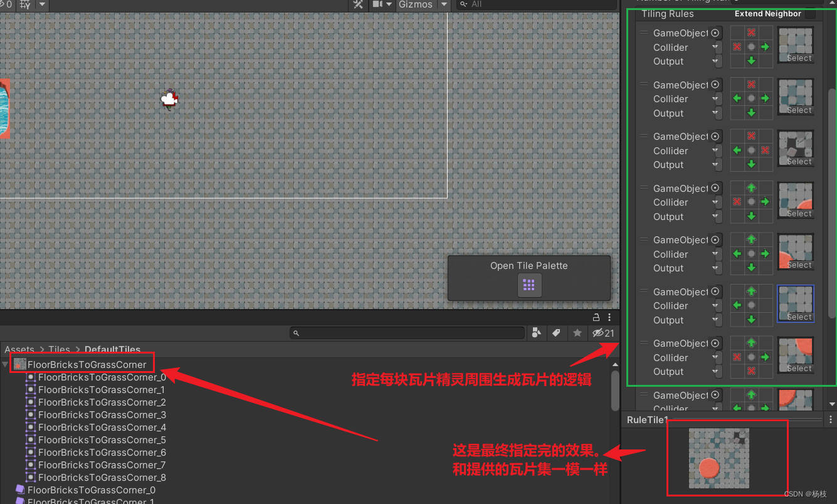The image size is (837, 504).
Task: Toggle bottom red X neighbor in seventh rule
Action: [x=751, y=371]
